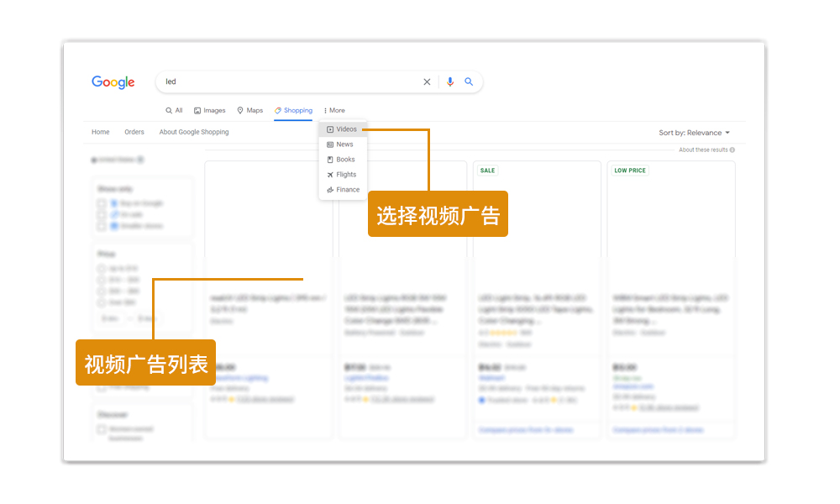Clear the search query with the X icon

pyautogui.click(x=427, y=82)
